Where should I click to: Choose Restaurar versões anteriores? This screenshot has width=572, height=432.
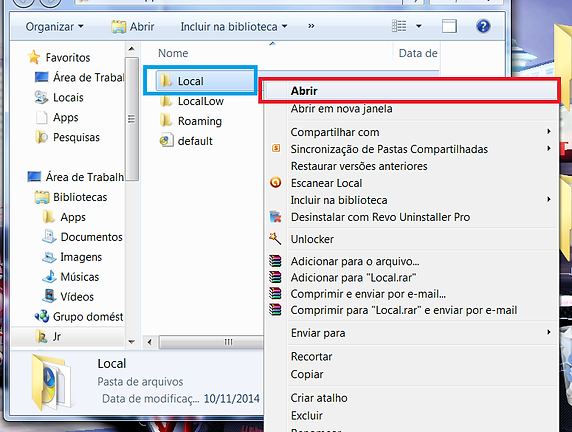coord(411,166)
